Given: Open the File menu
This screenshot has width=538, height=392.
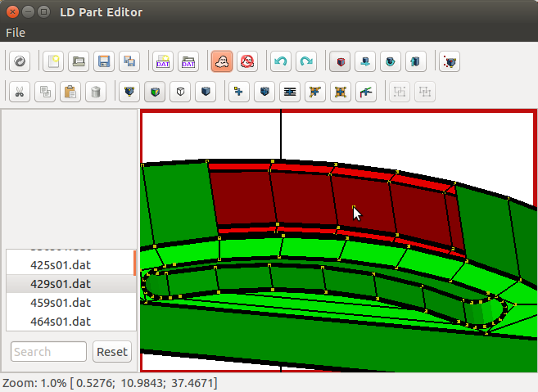Looking at the screenshot, I should pyautogui.click(x=16, y=33).
